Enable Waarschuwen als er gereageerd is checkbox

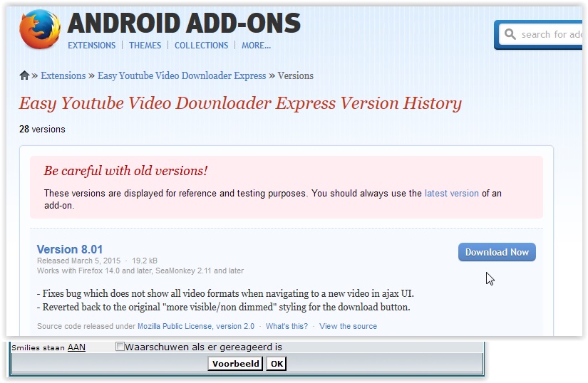tap(120, 346)
